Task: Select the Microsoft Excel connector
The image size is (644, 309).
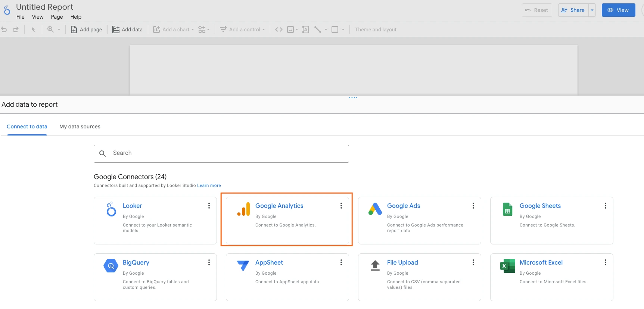Action: point(552,277)
